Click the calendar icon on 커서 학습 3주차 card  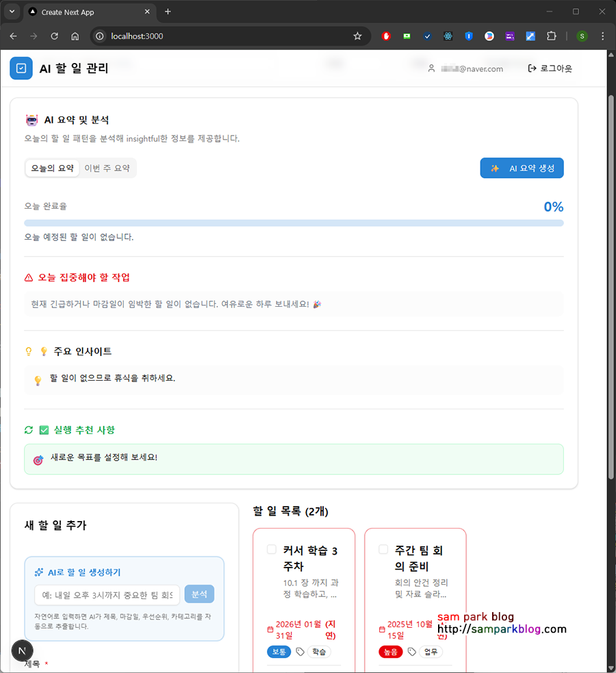[270, 630]
